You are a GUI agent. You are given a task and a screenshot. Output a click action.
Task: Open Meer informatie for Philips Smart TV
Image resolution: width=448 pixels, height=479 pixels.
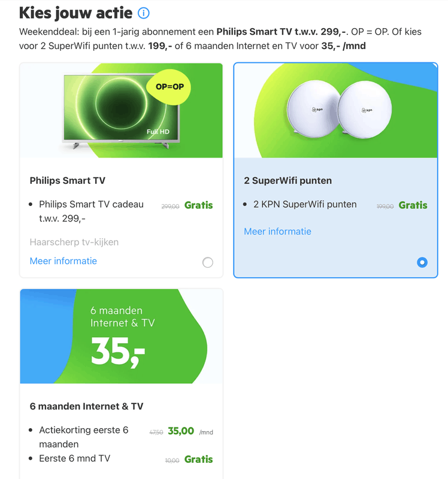pos(63,261)
